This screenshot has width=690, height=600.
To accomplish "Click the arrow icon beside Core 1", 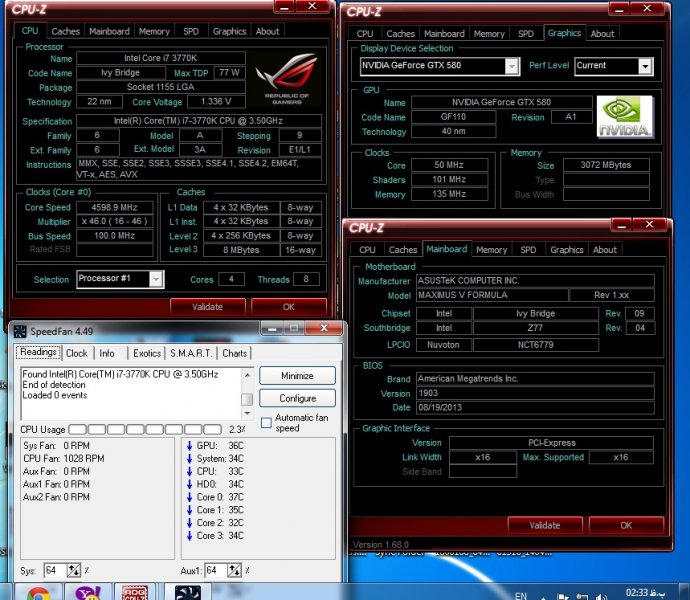I will tap(189, 509).
